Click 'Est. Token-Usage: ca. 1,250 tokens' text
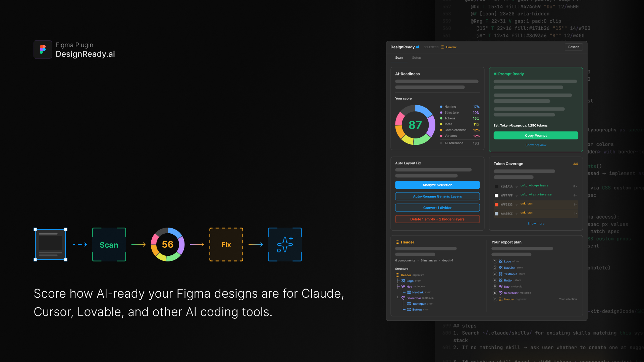Viewport: 644px width, 362px height. pos(520,126)
